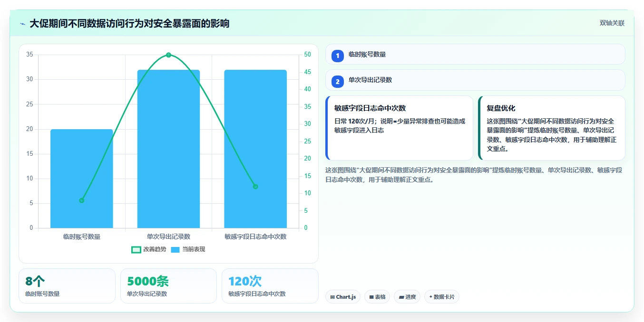Click the line peak point at 50
Image resolution: width=644 pixels, height=322 pixels.
[x=168, y=55]
